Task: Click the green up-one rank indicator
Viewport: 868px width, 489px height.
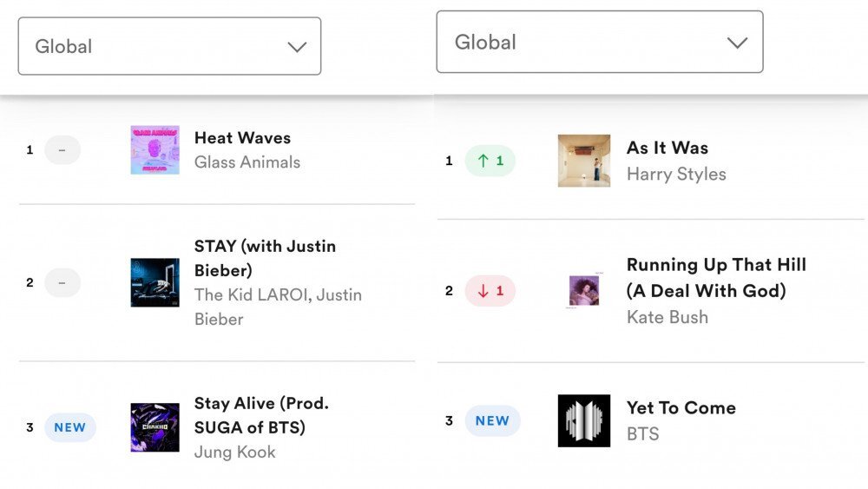Action: point(490,161)
